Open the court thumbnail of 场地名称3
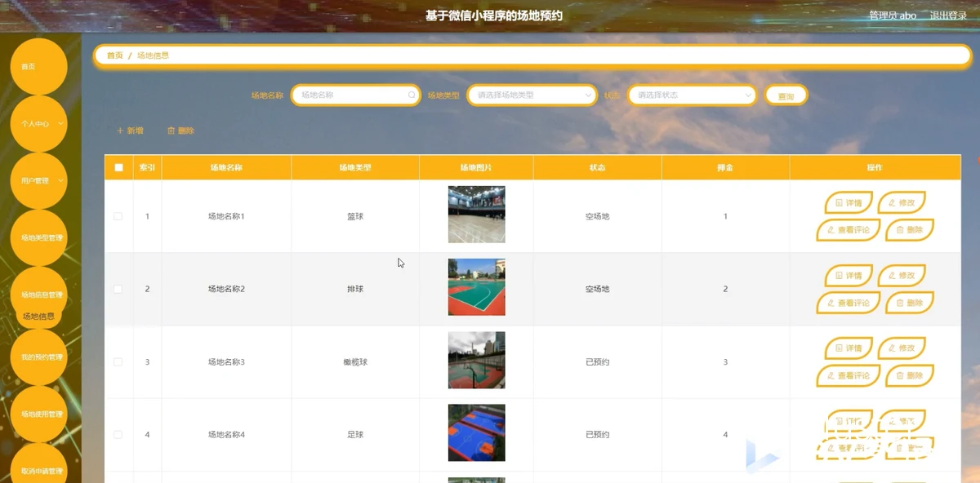 (x=477, y=360)
